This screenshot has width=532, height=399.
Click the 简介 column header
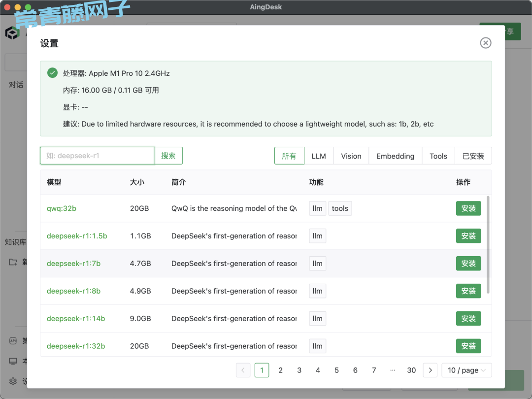(x=178, y=182)
